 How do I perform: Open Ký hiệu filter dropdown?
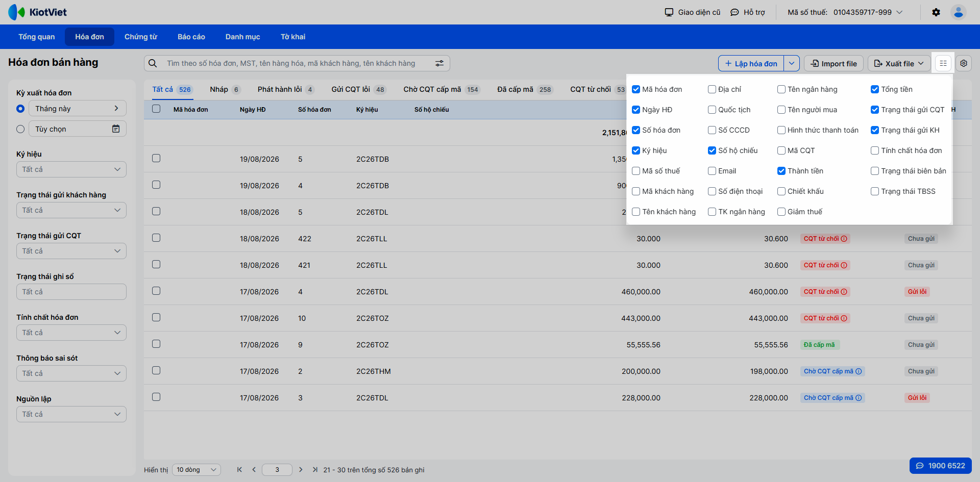[x=71, y=169]
